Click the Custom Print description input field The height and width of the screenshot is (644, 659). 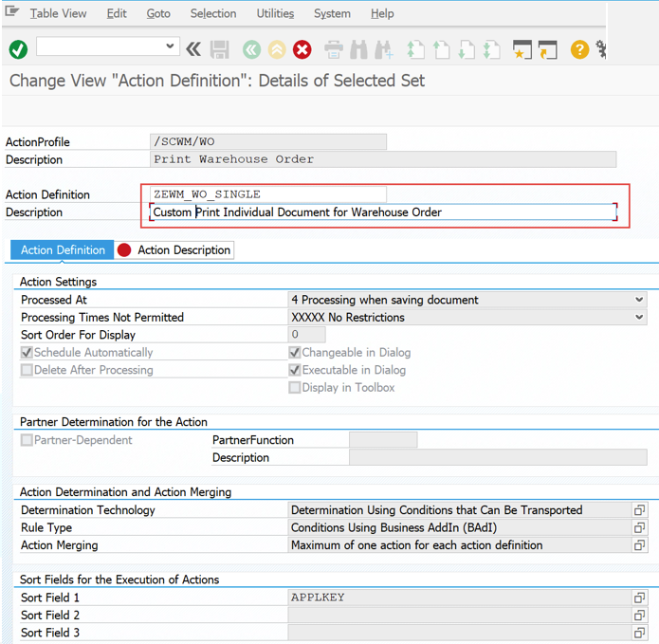pos(383,212)
